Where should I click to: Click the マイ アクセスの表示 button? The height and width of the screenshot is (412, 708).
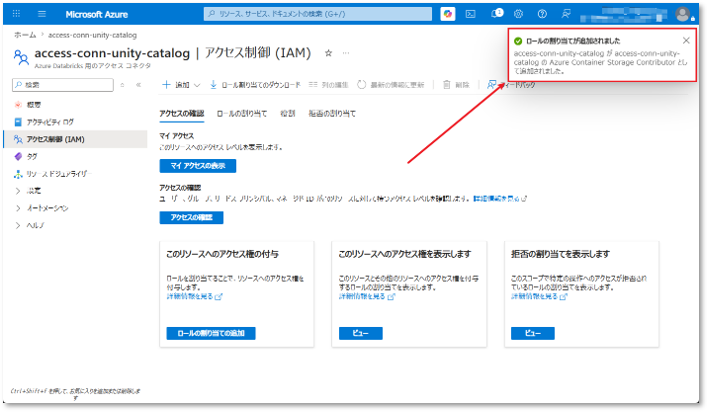[x=198, y=166]
